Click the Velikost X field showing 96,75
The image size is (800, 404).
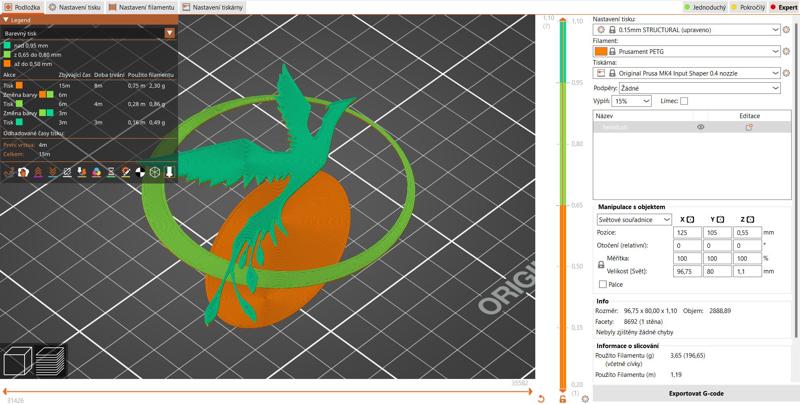(x=687, y=272)
